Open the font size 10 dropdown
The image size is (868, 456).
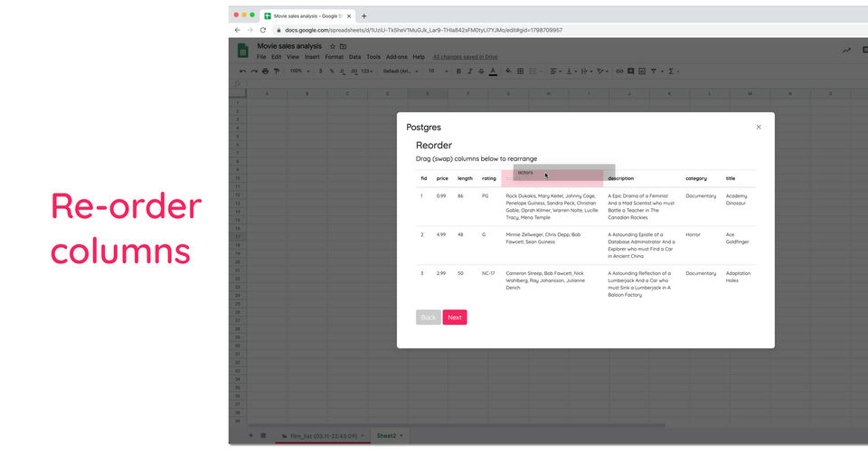pyautogui.click(x=438, y=71)
